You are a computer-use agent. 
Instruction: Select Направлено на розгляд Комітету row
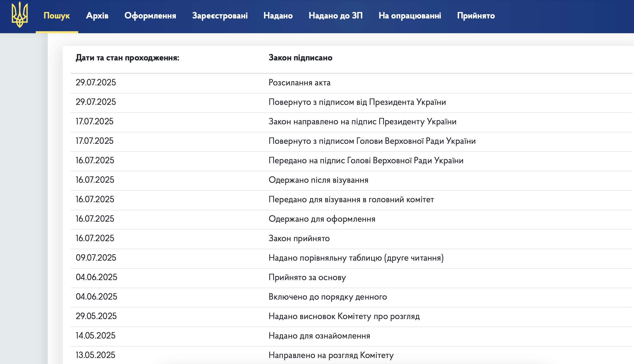(x=331, y=355)
